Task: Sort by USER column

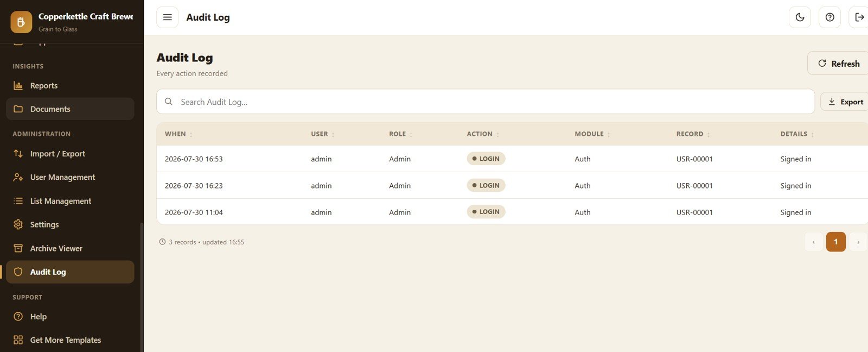Action: (x=323, y=134)
